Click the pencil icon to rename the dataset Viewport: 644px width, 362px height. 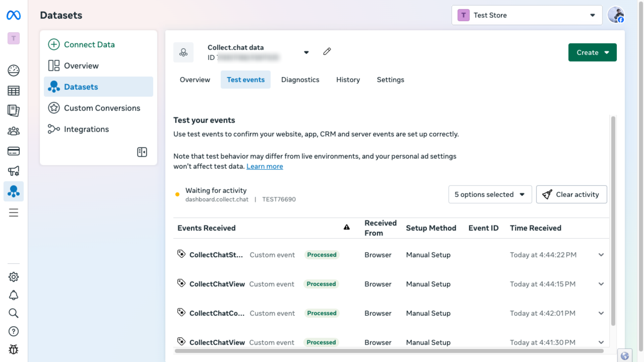(x=327, y=51)
